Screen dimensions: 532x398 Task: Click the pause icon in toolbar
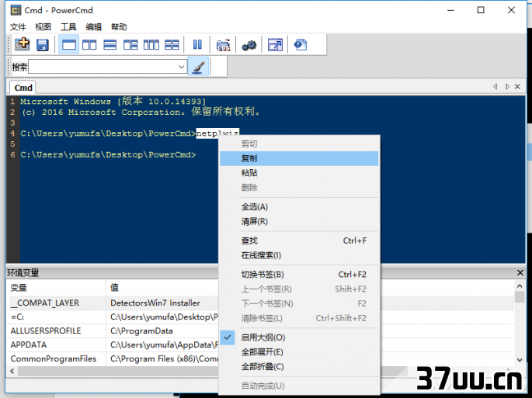(197, 45)
